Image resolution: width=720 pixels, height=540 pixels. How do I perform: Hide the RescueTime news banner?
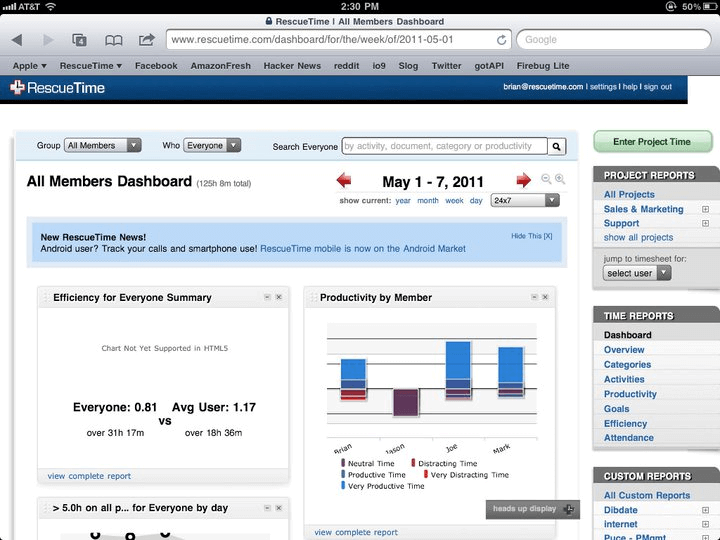531,236
